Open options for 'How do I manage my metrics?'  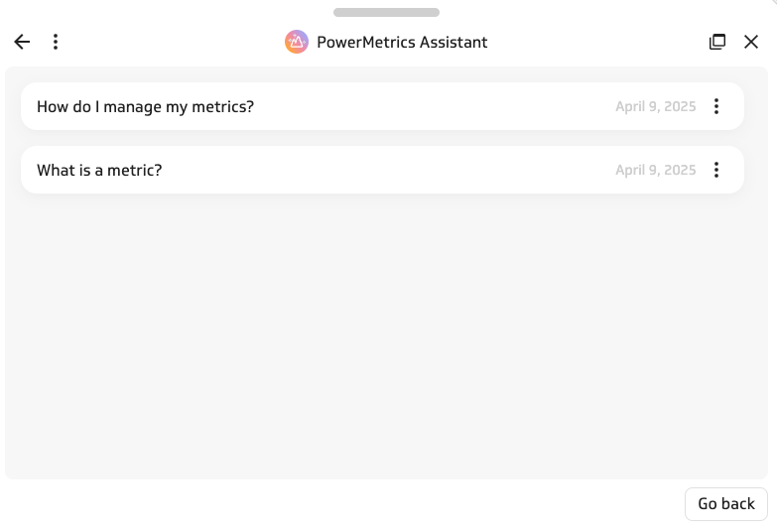[x=716, y=106]
